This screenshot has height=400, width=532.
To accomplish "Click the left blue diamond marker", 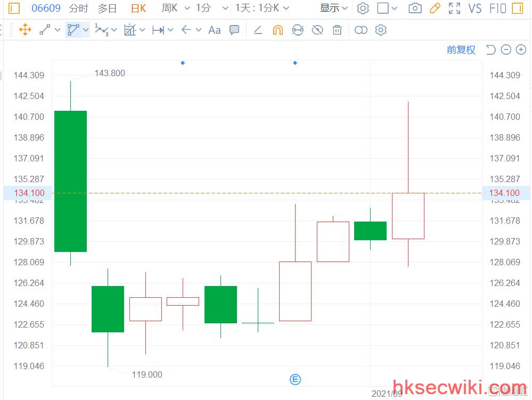I will point(183,63).
